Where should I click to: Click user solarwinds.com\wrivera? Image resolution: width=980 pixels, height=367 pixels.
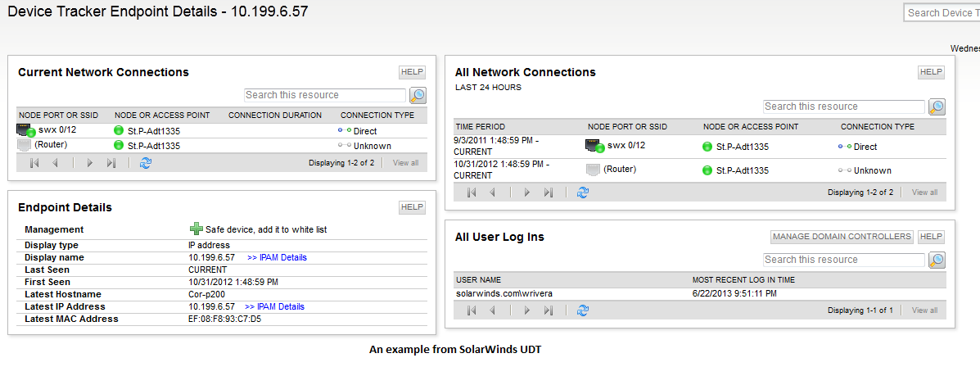pyautogui.click(x=504, y=293)
